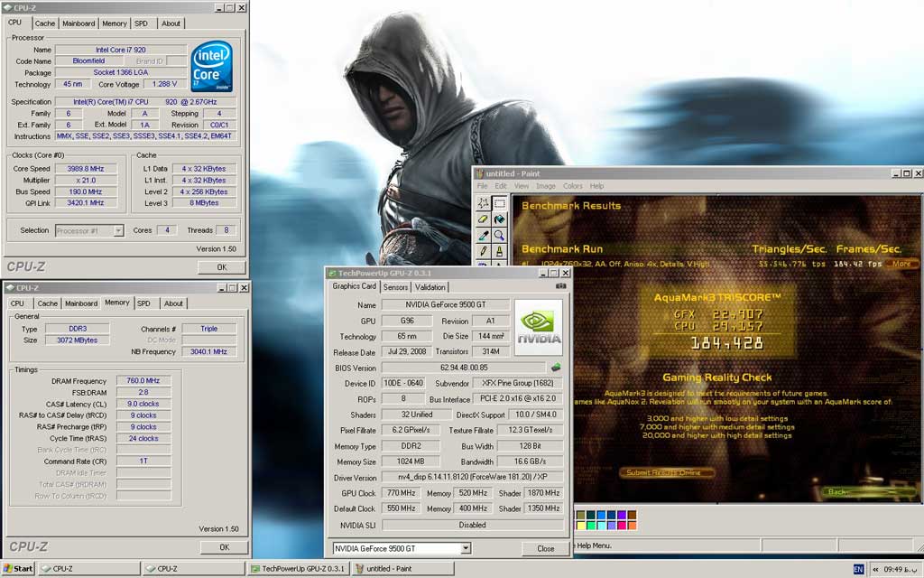Open the About tab in the top CPU-Z window

171,23
